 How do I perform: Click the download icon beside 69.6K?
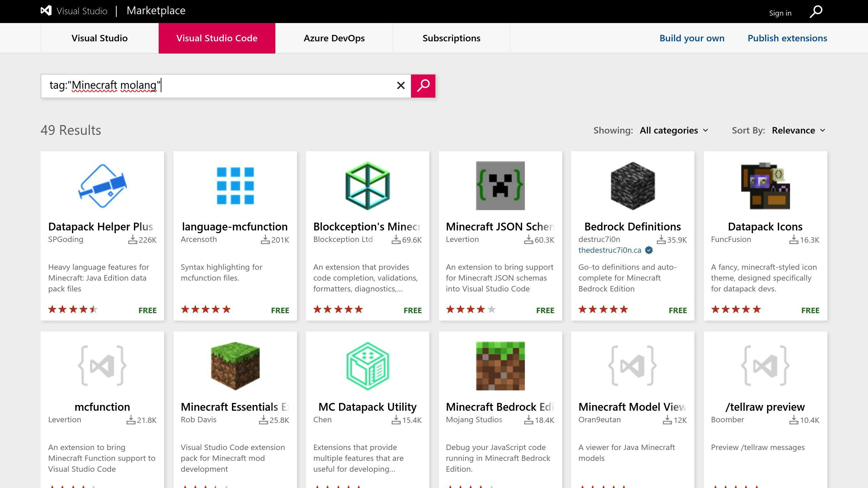pos(396,240)
